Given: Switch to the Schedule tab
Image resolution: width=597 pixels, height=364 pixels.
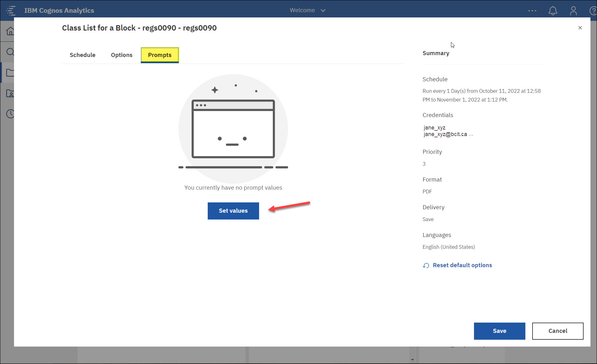Looking at the screenshot, I should [x=82, y=55].
